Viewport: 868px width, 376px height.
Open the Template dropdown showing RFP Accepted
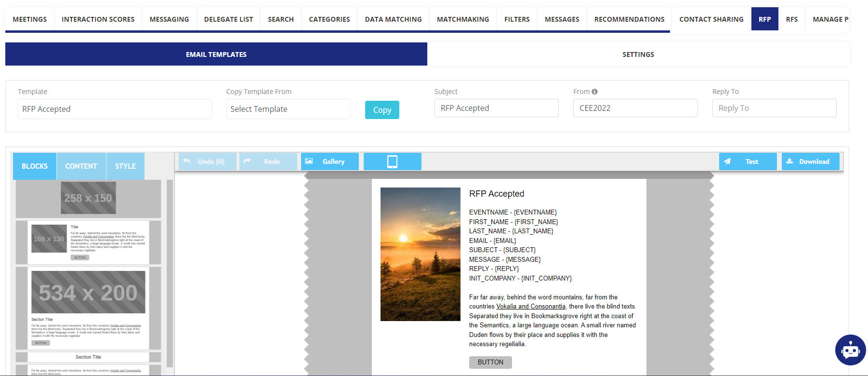[x=115, y=109]
